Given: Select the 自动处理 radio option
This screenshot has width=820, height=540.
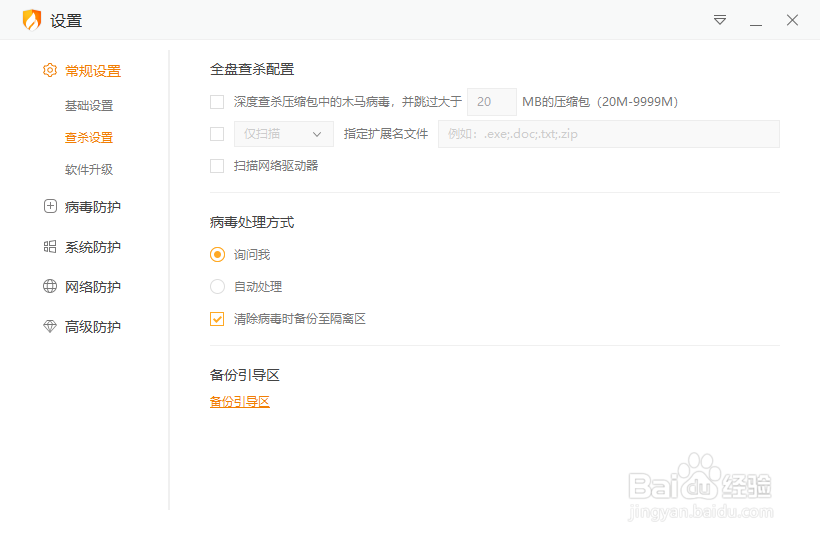Looking at the screenshot, I should (218, 286).
